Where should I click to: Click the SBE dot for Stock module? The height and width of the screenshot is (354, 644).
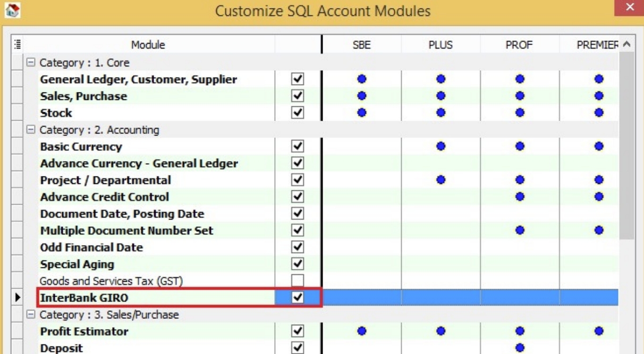(362, 113)
